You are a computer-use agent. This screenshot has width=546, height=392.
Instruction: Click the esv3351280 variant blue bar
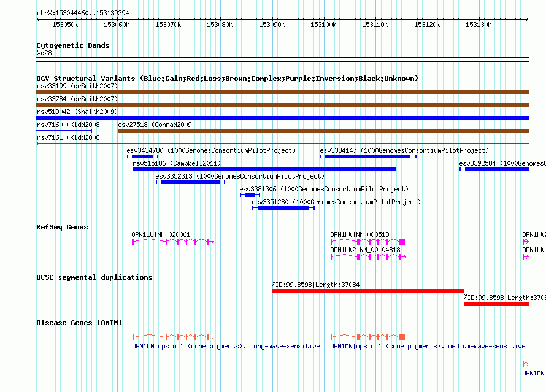click(x=283, y=208)
